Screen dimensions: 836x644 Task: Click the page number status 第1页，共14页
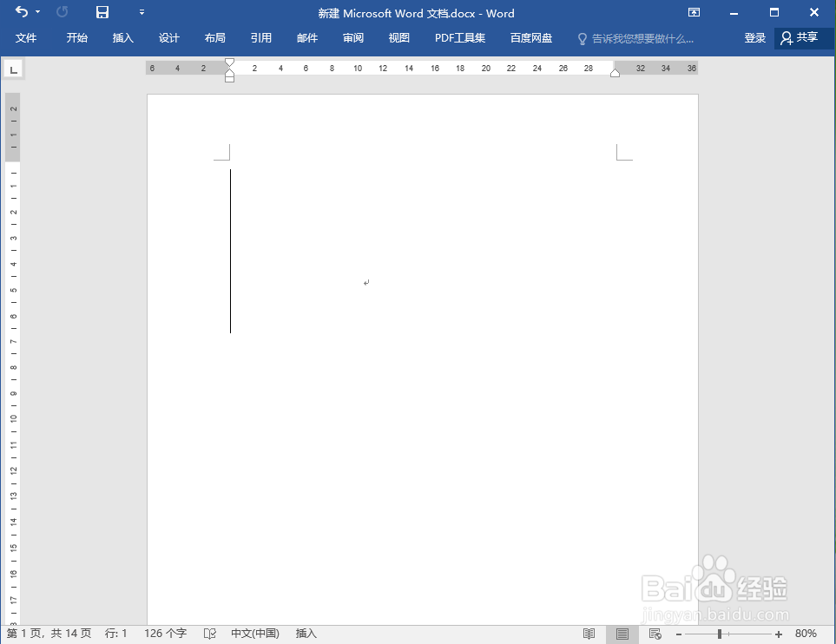click(x=49, y=634)
